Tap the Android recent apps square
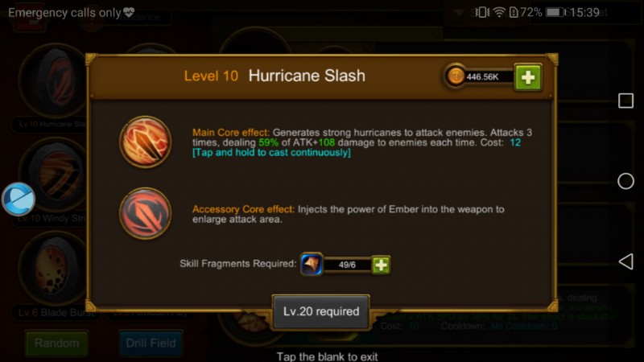This screenshot has height=362, width=644. 625,101
